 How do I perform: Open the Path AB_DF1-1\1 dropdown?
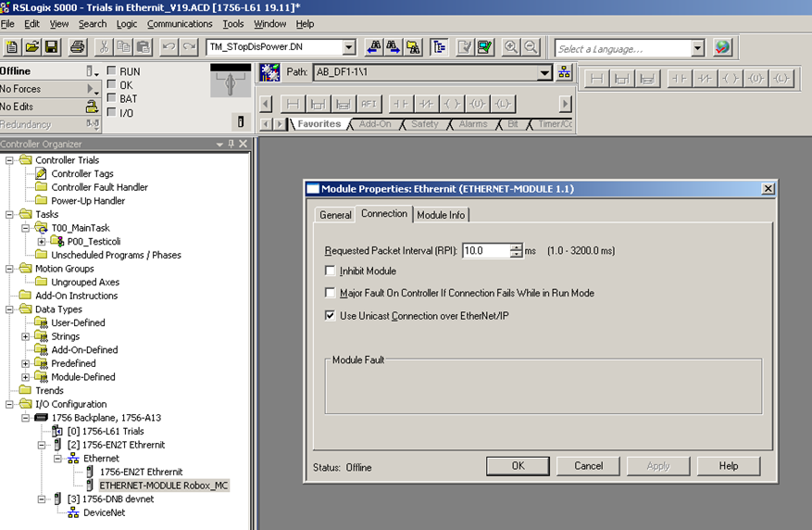(x=544, y=73)
